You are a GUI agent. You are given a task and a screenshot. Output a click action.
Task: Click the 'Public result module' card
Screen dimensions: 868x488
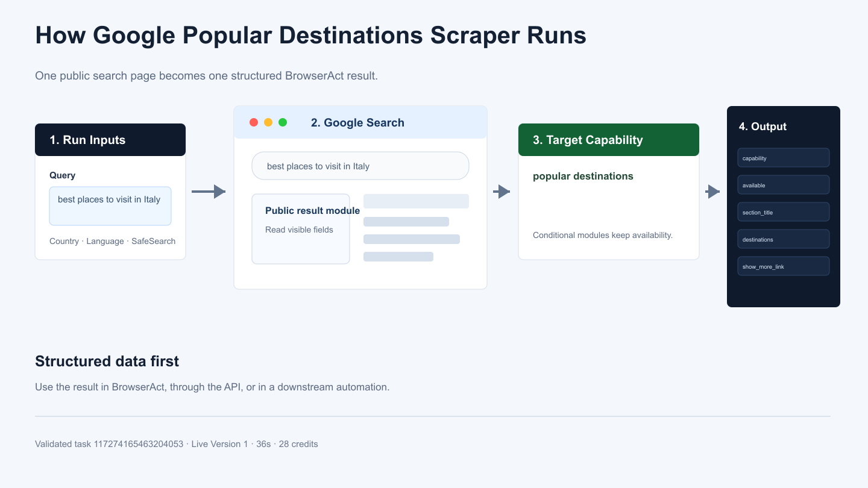[x=301, y=229]
